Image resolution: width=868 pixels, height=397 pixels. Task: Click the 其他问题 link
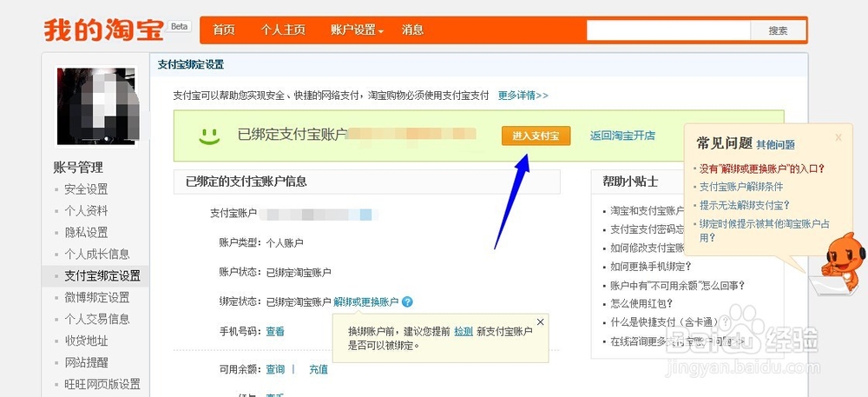tap(775, 145)
